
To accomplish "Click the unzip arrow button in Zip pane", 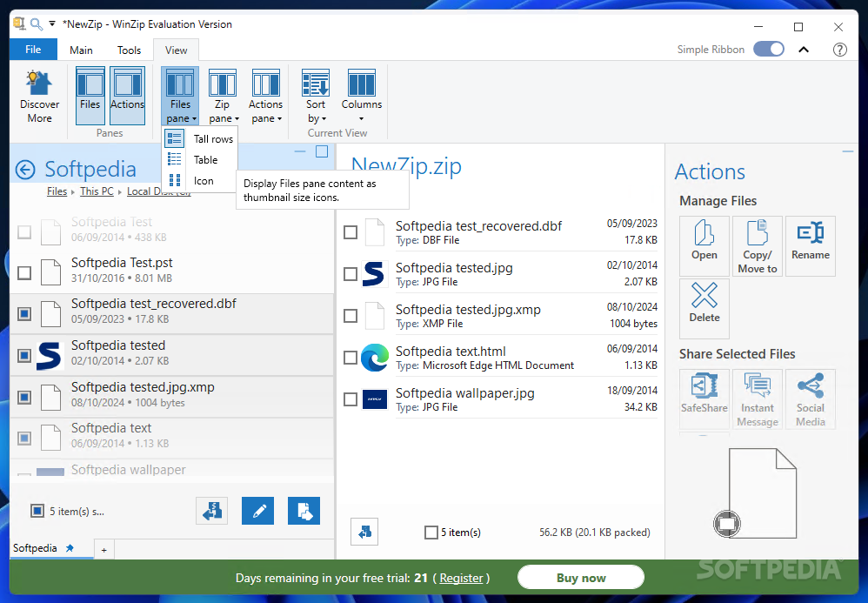I will click(364, 533).
